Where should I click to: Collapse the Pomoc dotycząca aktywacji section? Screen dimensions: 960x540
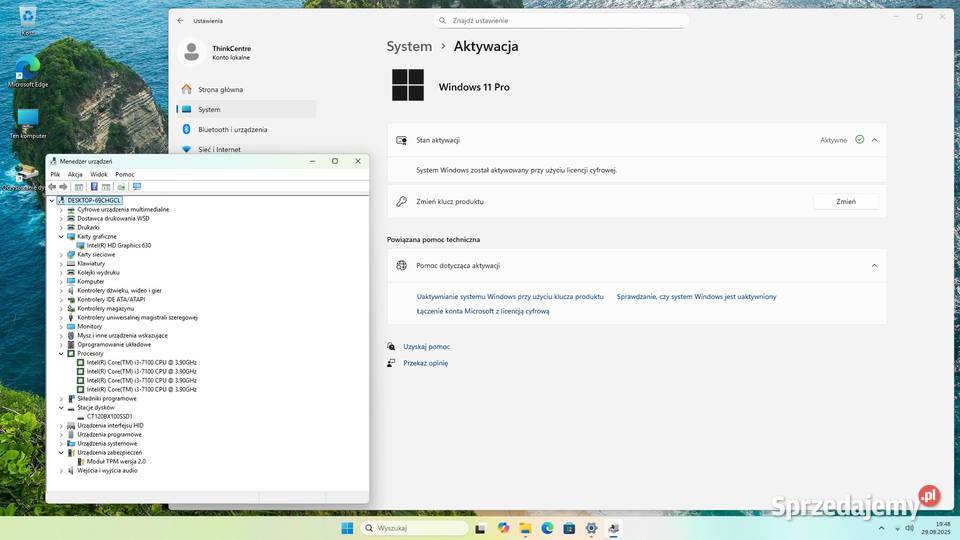[874, 266]
